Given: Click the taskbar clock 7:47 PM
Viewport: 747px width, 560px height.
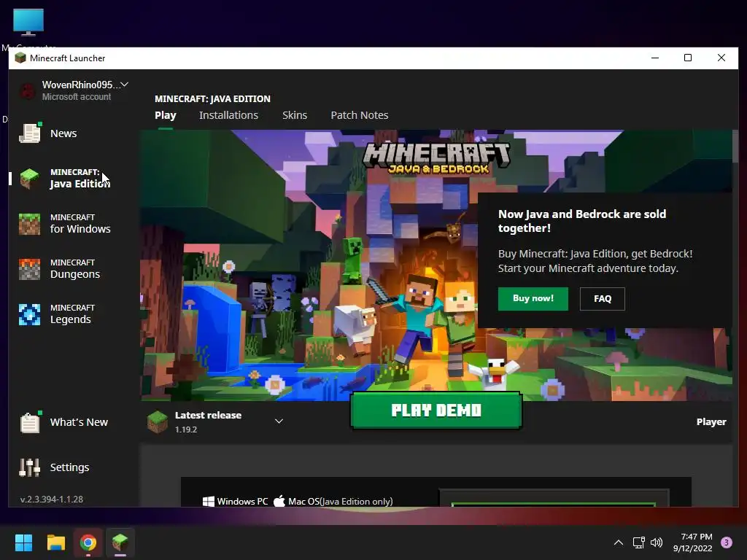Looking at the screenshot, I should [697, 537].
